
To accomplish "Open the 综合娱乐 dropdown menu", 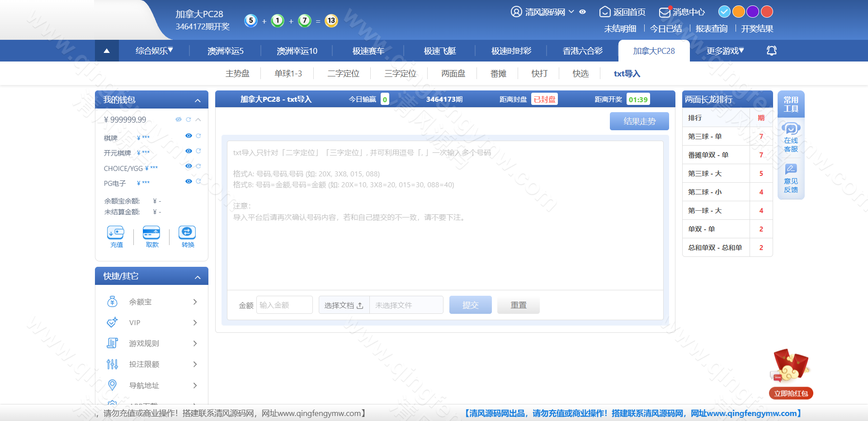I will 154,51.
